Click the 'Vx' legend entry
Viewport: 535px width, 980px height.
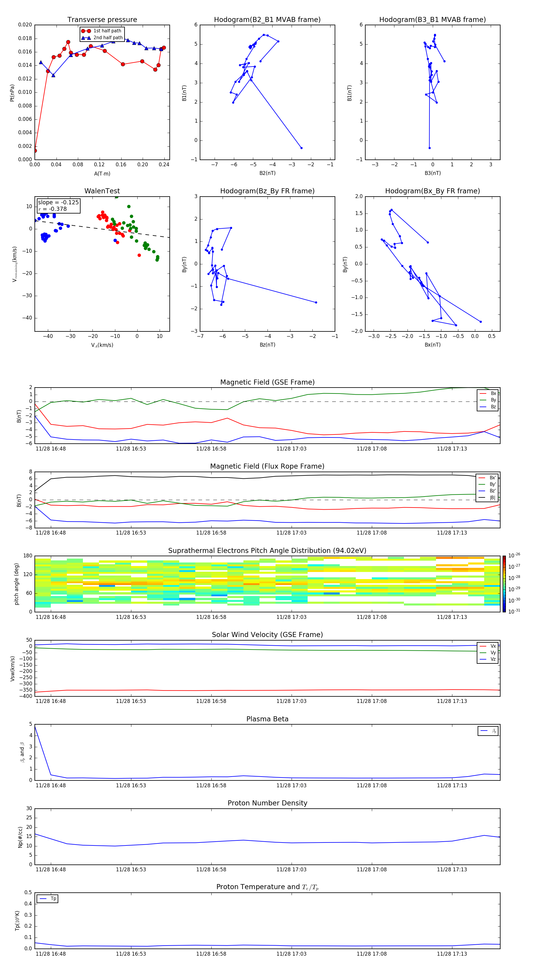(x=488, y=646)
